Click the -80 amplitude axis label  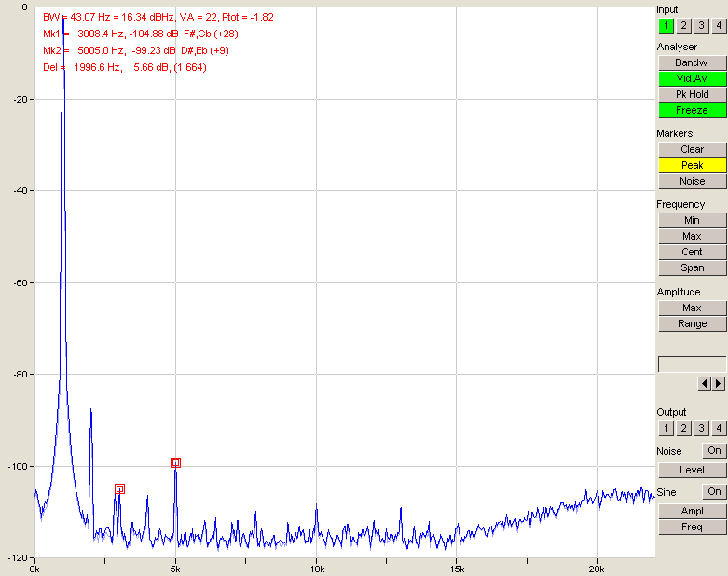[21, 374]
